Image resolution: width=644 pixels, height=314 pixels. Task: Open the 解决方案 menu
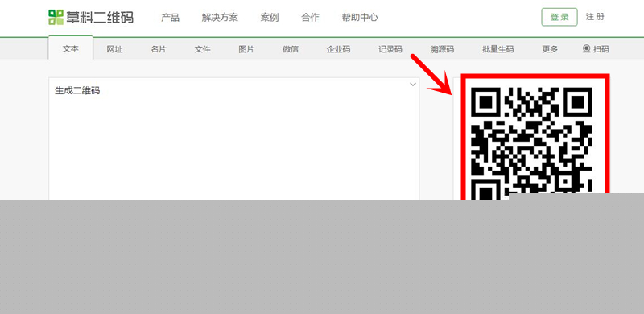pos(220,17)
